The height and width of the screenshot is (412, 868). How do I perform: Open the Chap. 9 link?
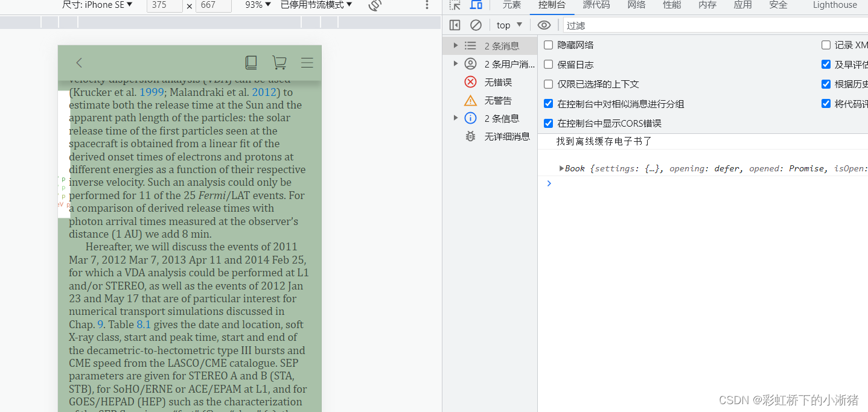101,325
